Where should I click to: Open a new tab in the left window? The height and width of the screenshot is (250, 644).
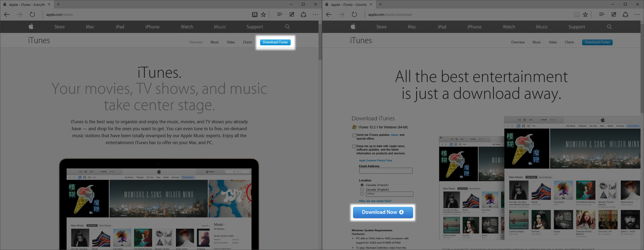(58, 4)
